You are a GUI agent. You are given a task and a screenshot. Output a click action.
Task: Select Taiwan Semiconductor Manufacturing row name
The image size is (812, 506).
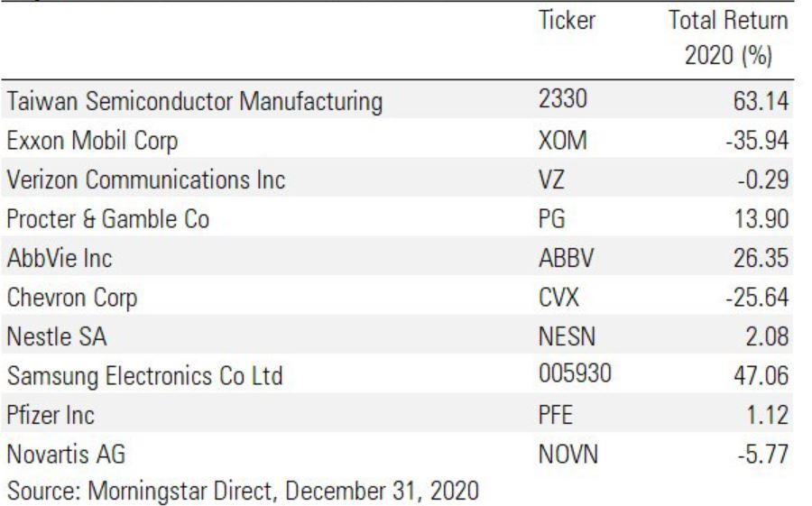coord(191,102)
